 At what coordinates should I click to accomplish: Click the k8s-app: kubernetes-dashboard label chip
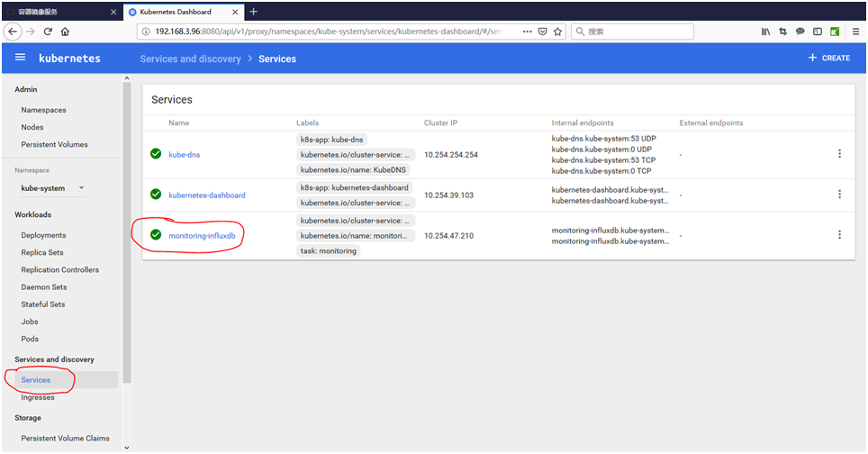point(354,187)
